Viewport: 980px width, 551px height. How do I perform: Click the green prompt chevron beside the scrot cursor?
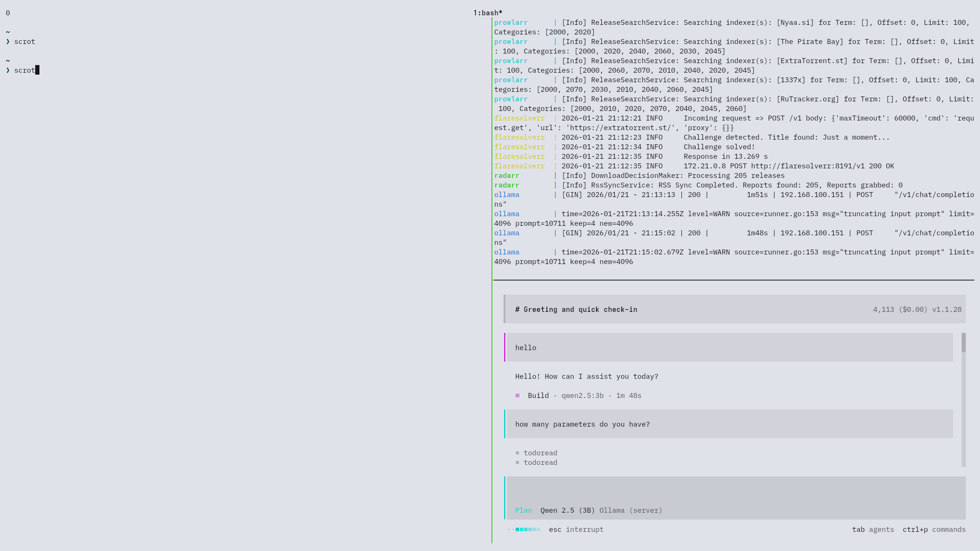pyautogui.click(x=8, y=70)
